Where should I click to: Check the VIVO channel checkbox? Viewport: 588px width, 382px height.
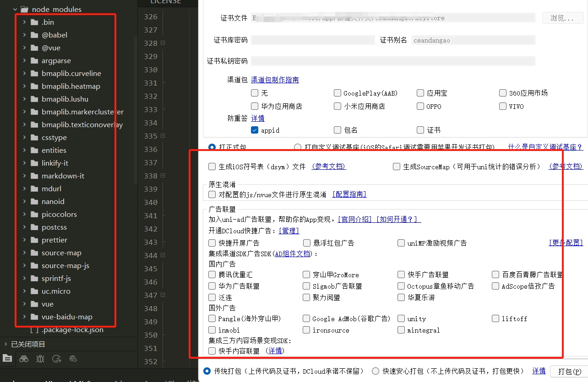tap(503, 106)
